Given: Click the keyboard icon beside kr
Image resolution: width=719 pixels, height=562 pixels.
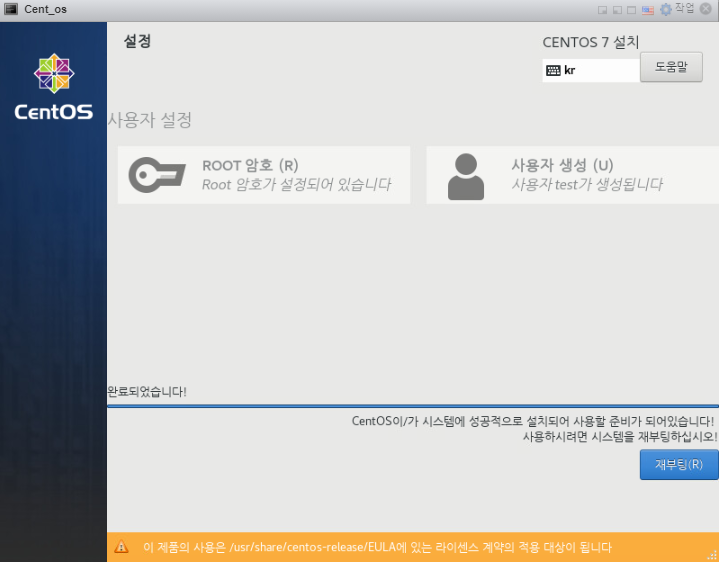Looking at the screenshot, I should coord(553,70).
